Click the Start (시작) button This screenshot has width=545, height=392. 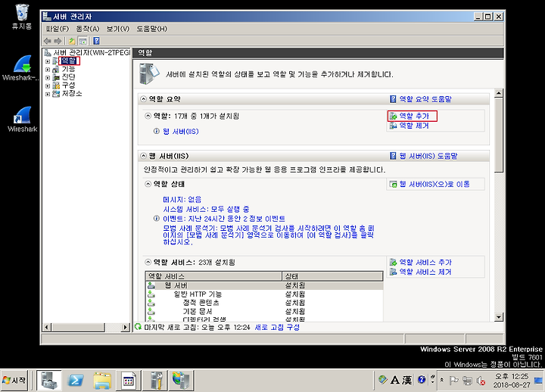[x=14, y=381]
